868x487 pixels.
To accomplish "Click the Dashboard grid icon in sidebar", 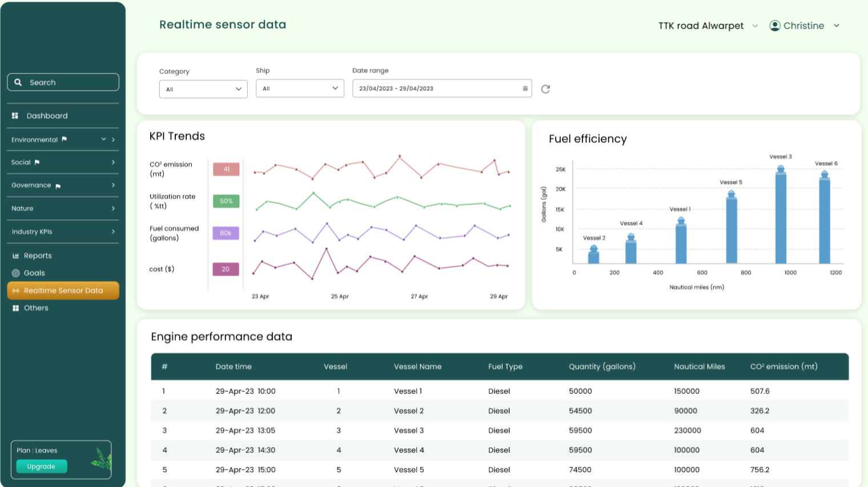I will click(15, 116).
